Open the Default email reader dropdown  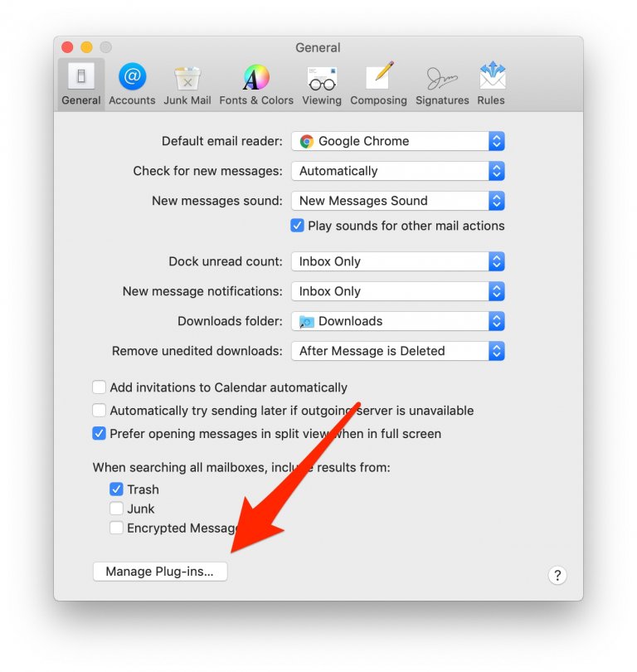click(398, 141)
